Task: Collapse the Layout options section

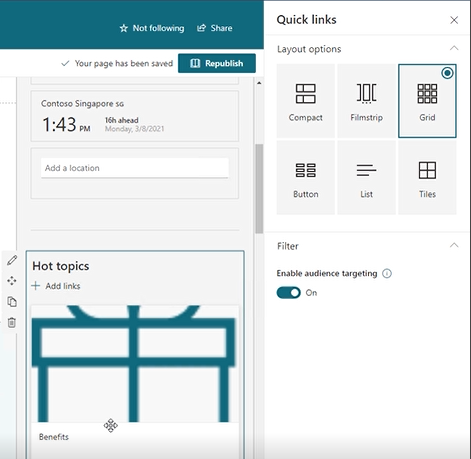Action: (x=454, y=49)
